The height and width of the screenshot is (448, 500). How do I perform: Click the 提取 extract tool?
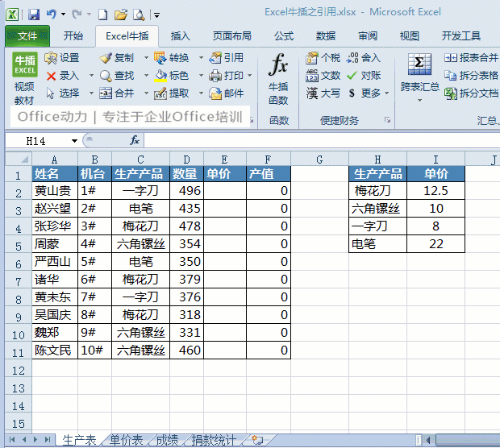(172, 93)
